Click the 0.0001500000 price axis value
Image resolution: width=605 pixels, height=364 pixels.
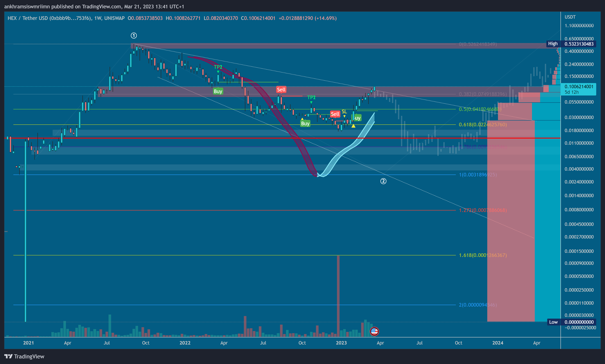point(579,251)
